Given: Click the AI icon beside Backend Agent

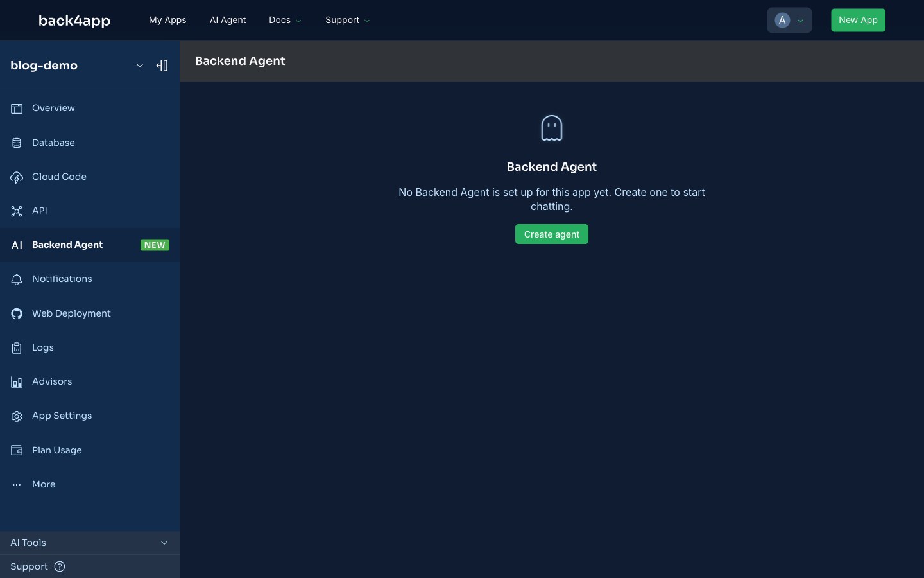Looking at the screenshot, I should (x=17, y=245).
